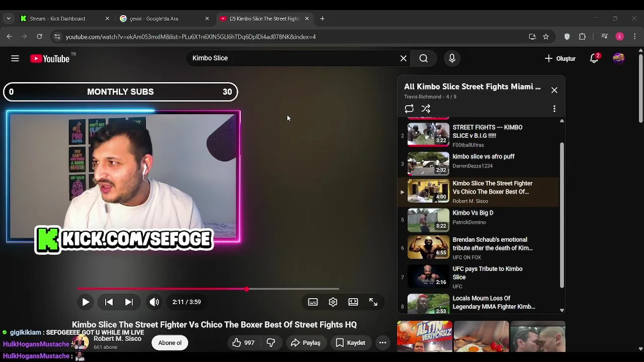Open the media control toolbar icon

605,37
